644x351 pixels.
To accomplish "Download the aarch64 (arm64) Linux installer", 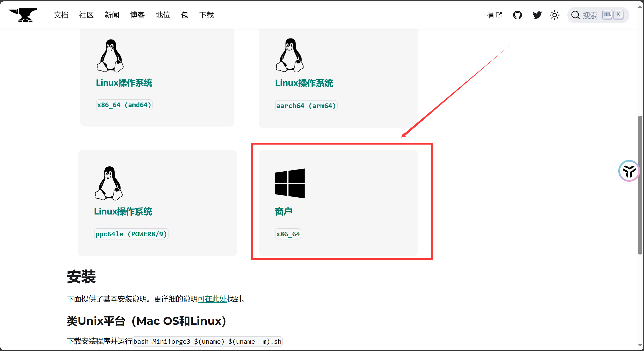I will (306, 106).
